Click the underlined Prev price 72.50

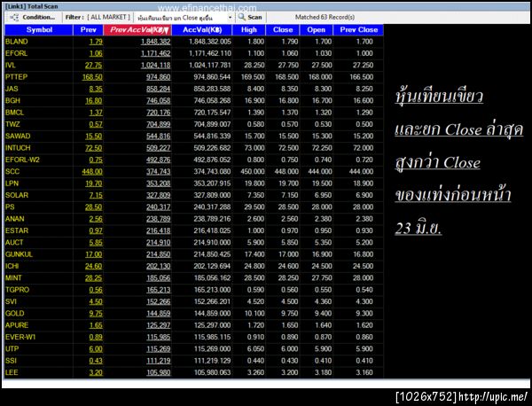point(94,148)
